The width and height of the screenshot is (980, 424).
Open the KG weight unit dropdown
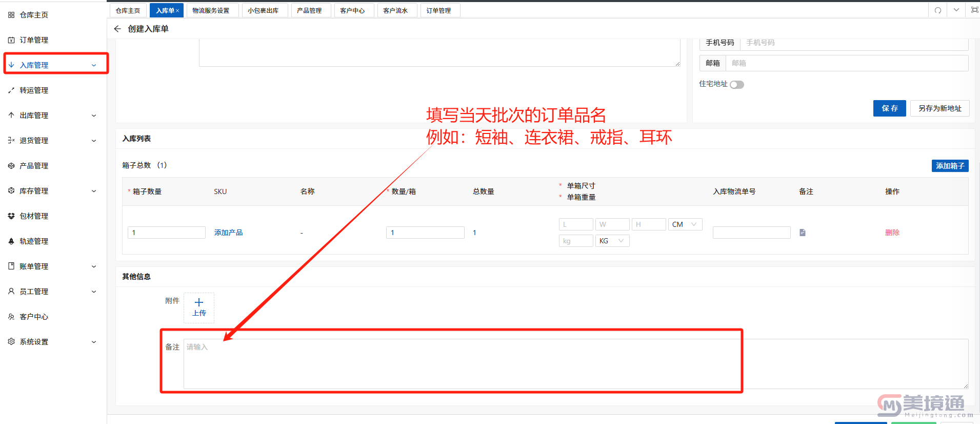pyautogui.click(x=612, y=241)
